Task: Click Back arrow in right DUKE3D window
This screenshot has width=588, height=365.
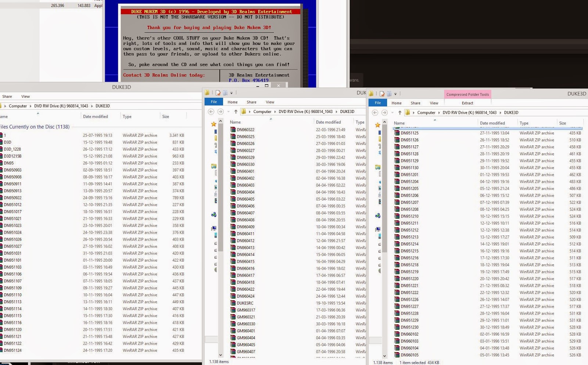Action: (375, 113)
